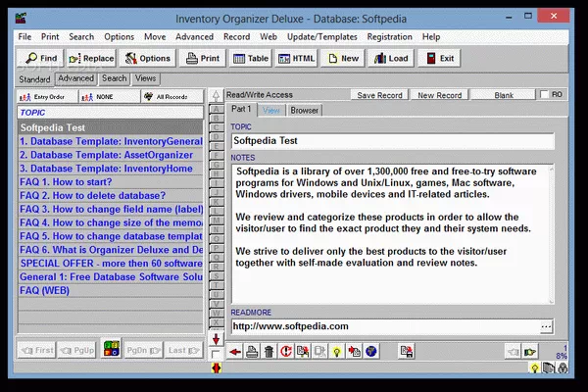Click the Last navigation button

[184, 351]
